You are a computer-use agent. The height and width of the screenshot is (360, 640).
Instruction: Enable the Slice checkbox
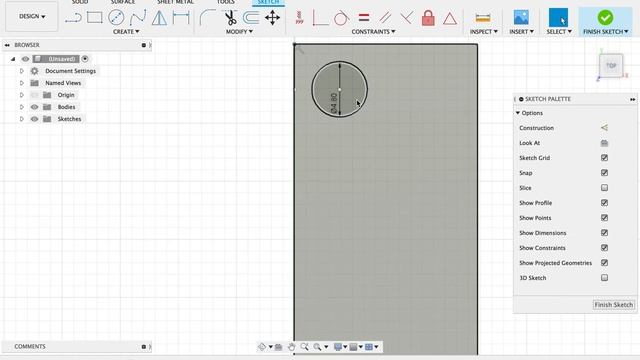tap(604, 188)
